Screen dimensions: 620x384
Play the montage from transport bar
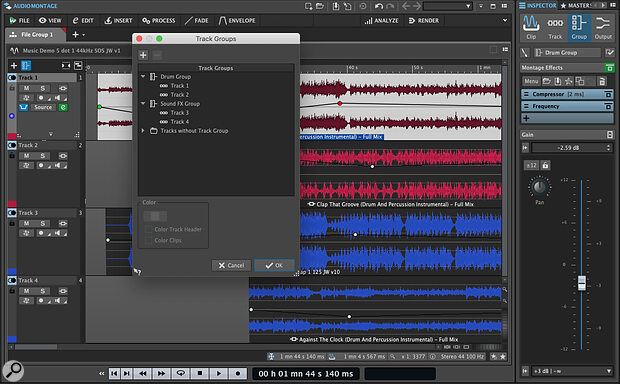click(219, 373)
